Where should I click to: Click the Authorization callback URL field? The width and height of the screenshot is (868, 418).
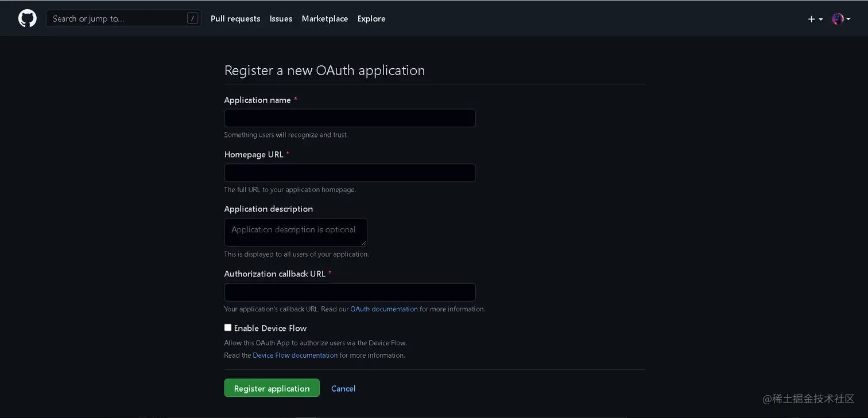pyautogui.click(x=350, y=292)
